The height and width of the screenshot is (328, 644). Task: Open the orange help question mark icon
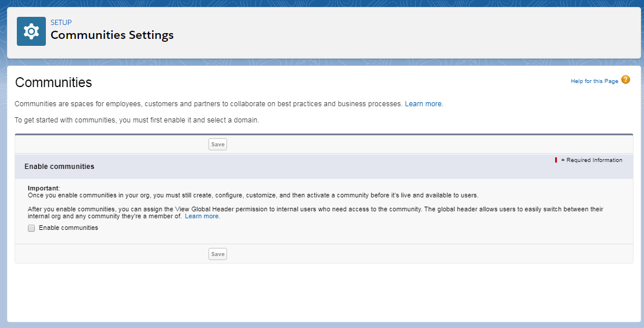click(x=625, y=80)
